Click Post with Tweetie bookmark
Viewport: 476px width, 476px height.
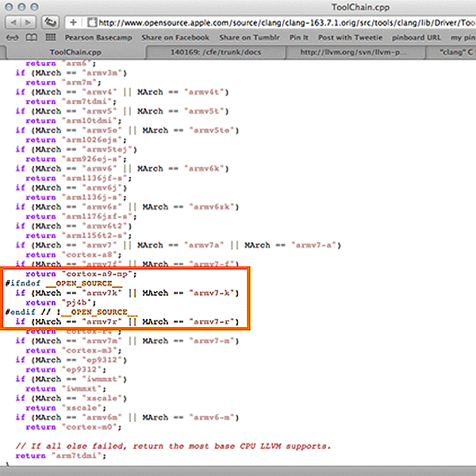click(x=350, y=37)
